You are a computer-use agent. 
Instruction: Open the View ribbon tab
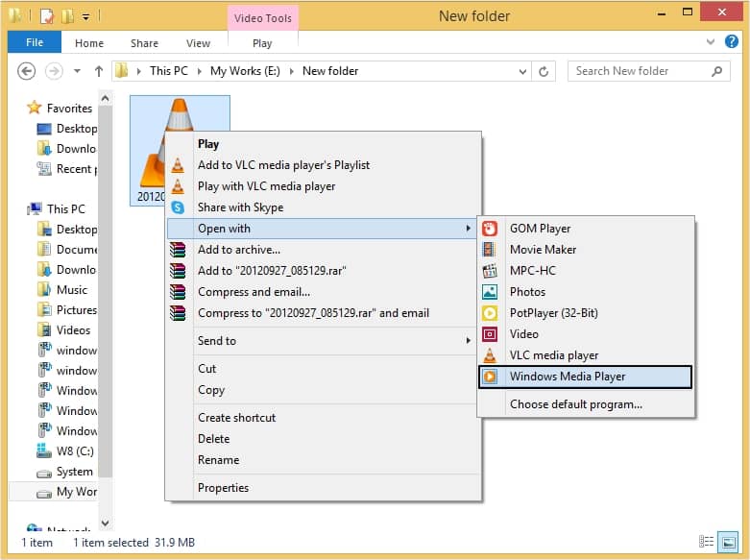[198, 43]
